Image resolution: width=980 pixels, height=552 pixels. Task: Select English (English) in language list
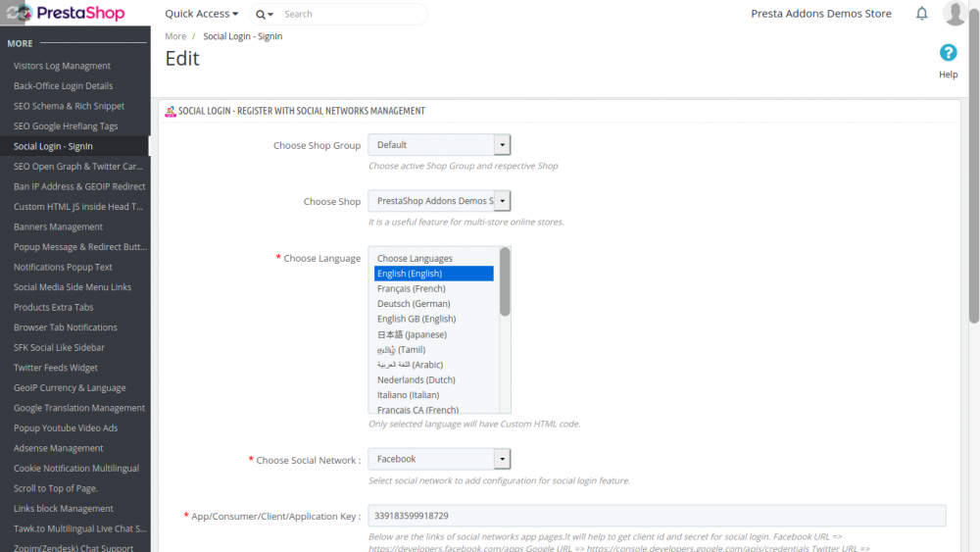(x=434, y=274)
